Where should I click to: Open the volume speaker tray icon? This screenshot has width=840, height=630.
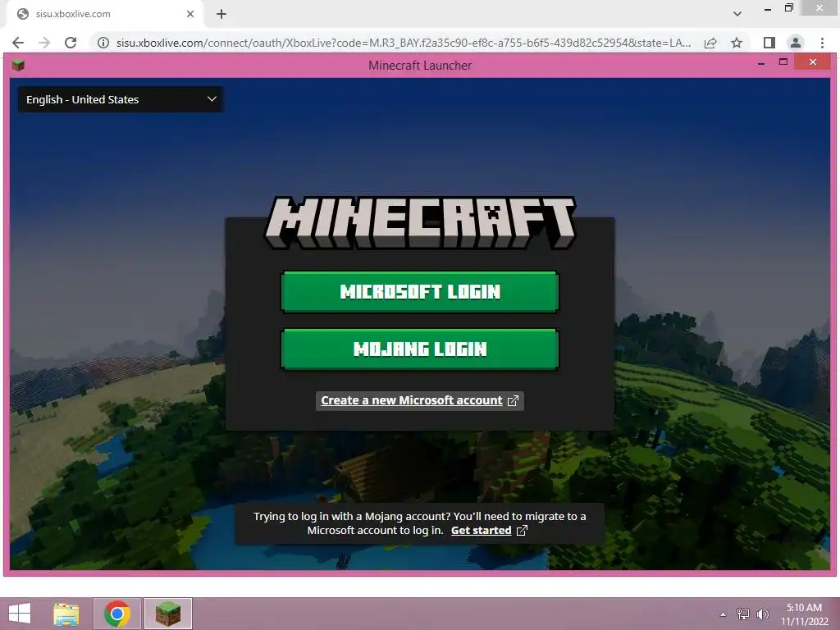point(762,614)
